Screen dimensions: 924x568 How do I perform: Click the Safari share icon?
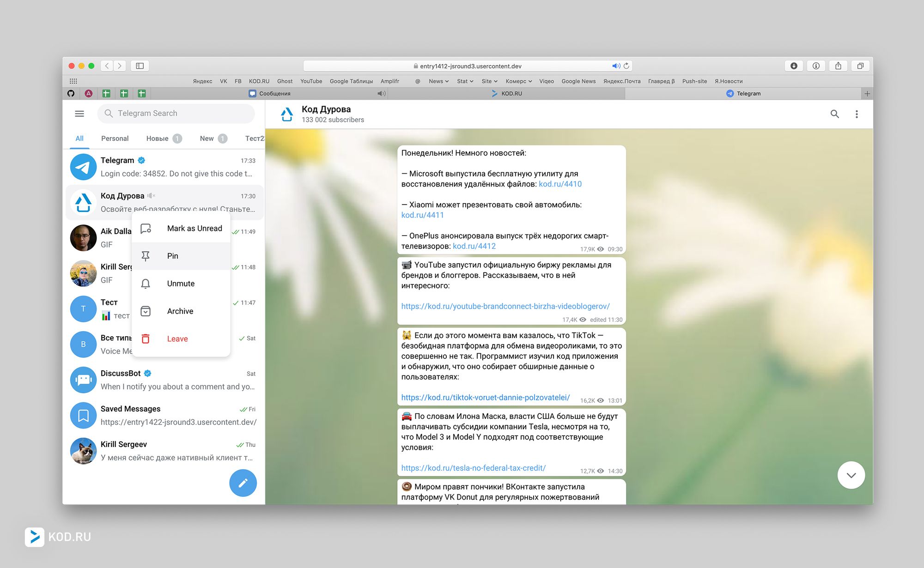click(x=838, y=66)
